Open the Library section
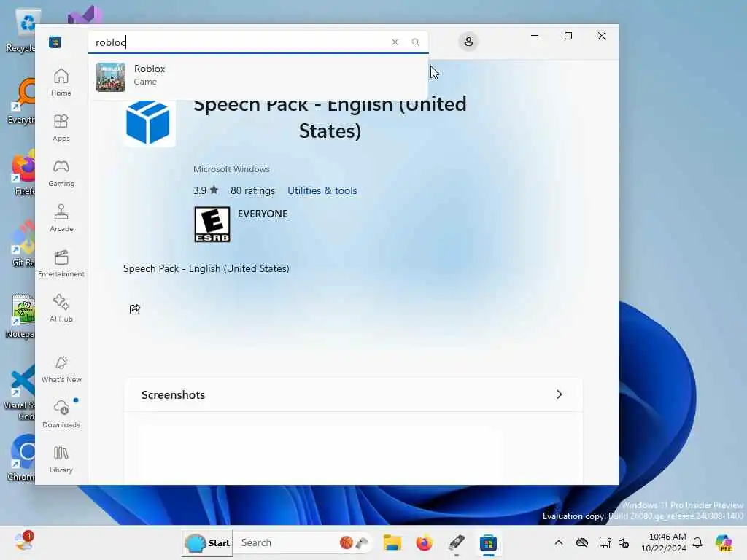The width and height of the screenshot is (747, 560). (61, 459)
